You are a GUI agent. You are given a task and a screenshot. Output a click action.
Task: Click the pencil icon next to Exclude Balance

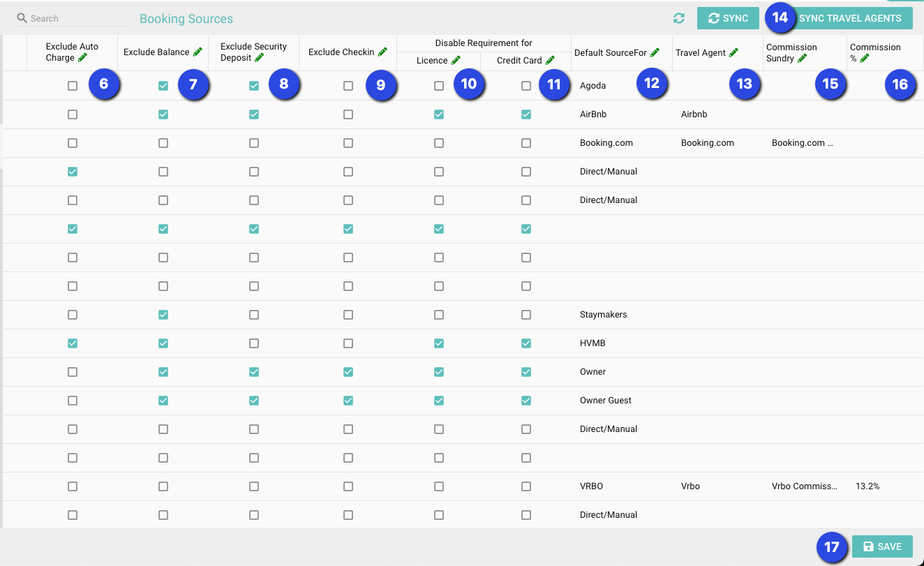(198, 52)
